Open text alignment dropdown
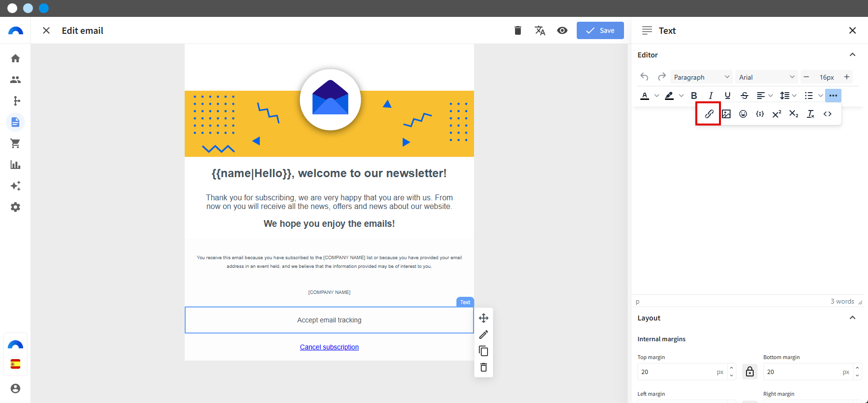Viewport: 868px width, 403px height. click(x=765, y=96)
